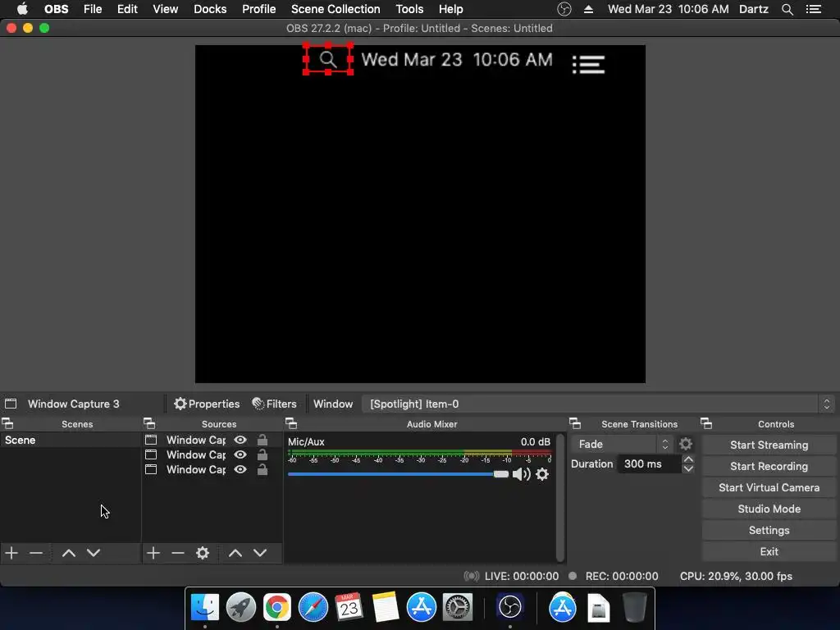Open OBS Settings

[769, 531]
